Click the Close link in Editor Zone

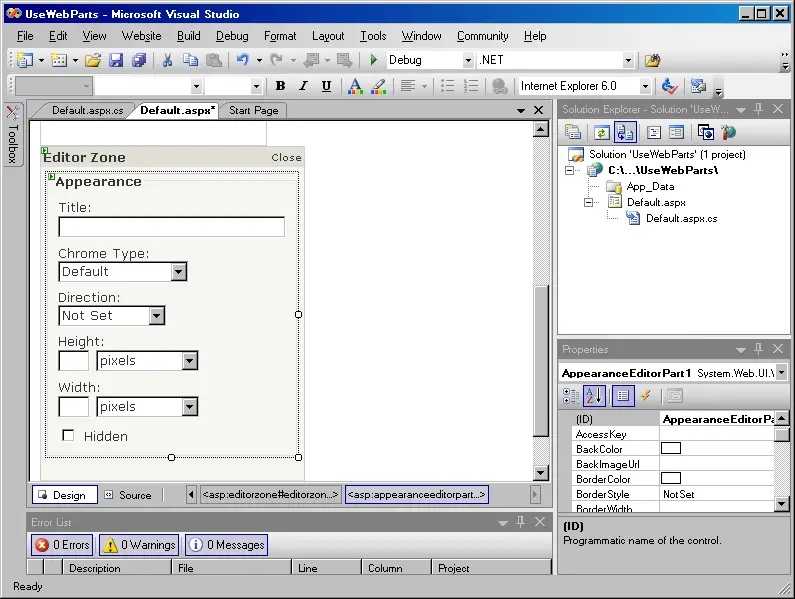[286, 158]
